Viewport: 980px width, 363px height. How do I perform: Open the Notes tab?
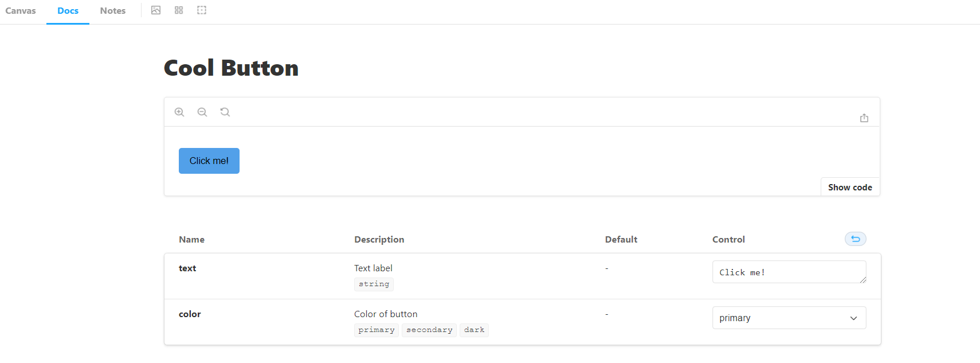pyautogui.click(x=112, y=10)
